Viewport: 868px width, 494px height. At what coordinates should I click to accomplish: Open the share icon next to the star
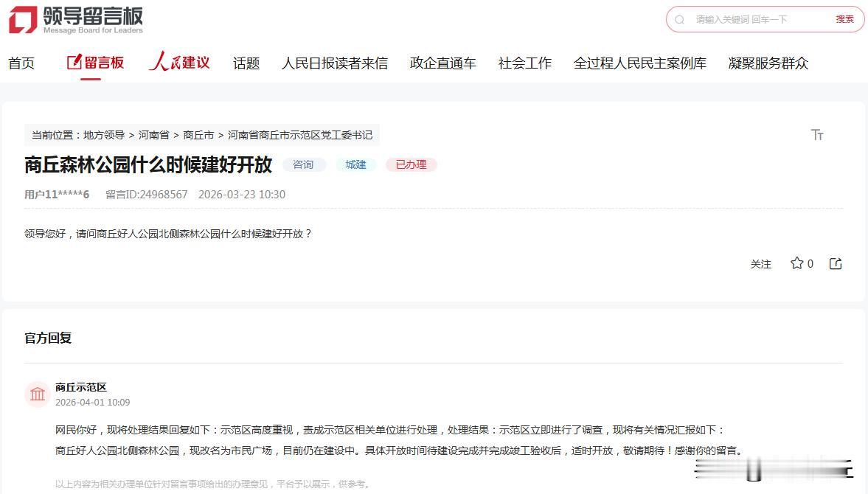[x=835, y=263]
